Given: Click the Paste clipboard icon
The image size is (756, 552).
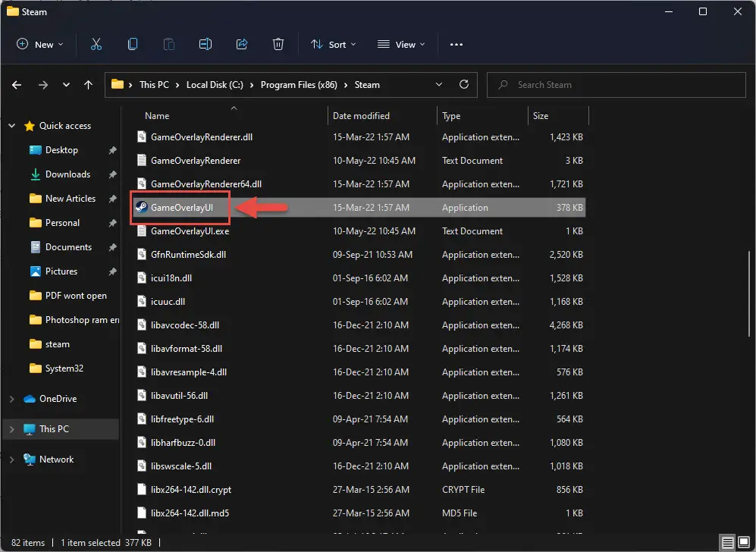Looking at the screenshot, I should (169, 44).
